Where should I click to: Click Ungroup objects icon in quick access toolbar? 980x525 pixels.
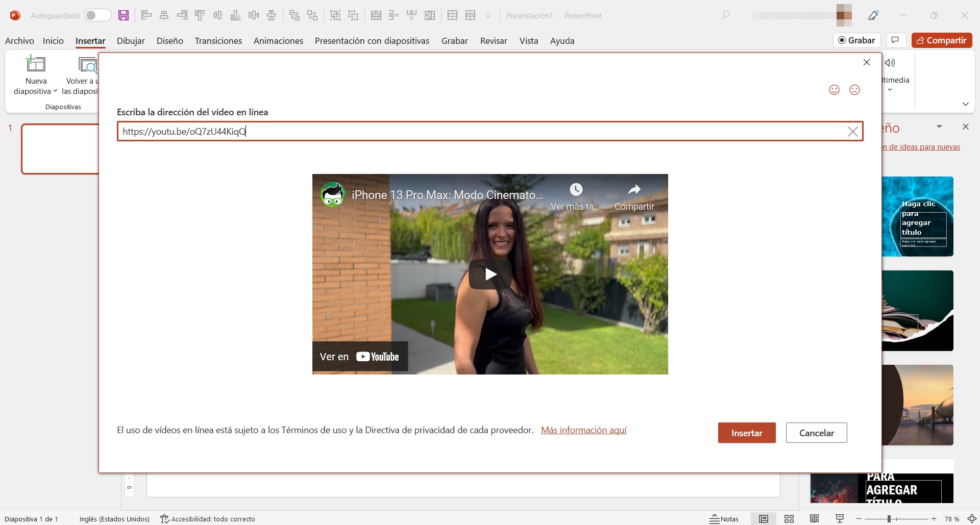(353, 15)
